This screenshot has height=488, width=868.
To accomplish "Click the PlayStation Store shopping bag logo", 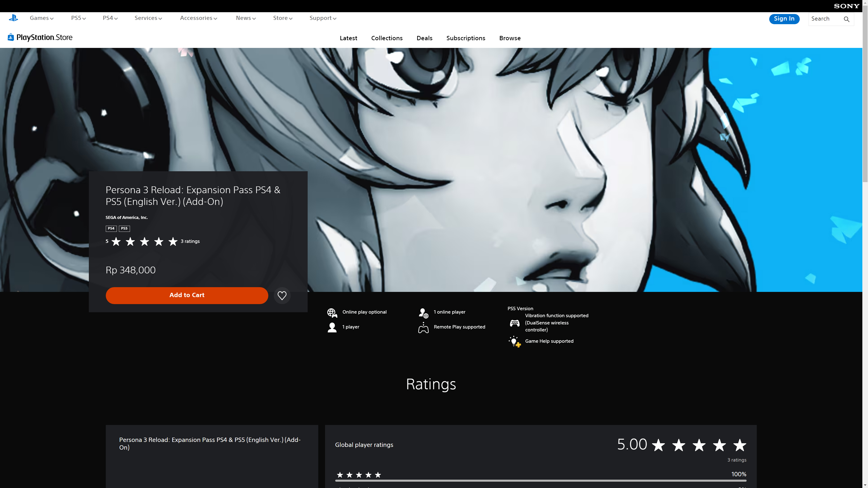I will pyautogui.click(x=11, y=37).
